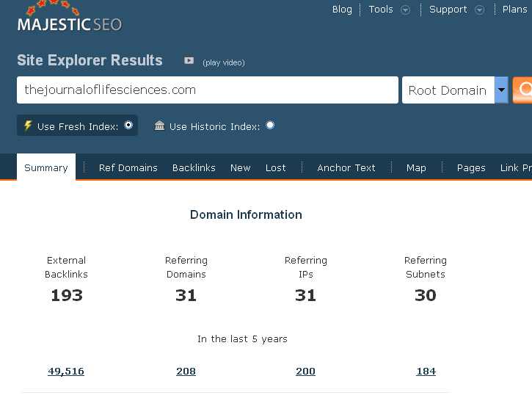Click the Use Historic Index label
532x409 pixels.
tap(214, 126)
